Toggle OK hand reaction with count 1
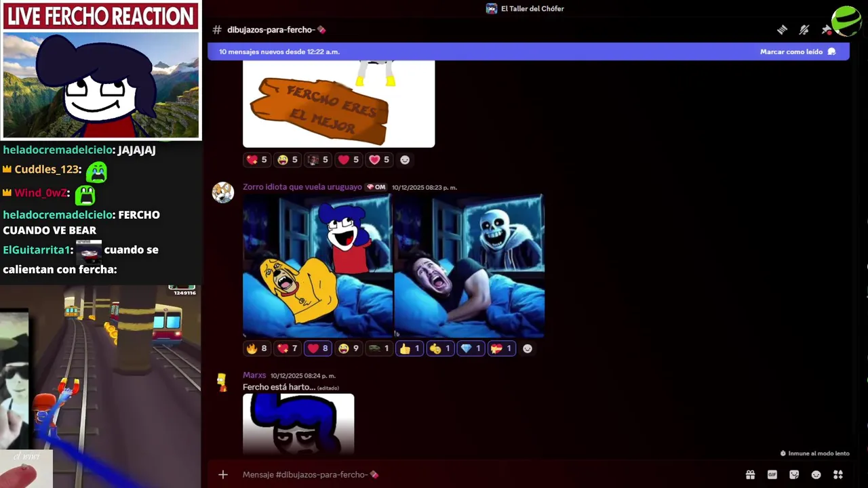 click(440, 348)
